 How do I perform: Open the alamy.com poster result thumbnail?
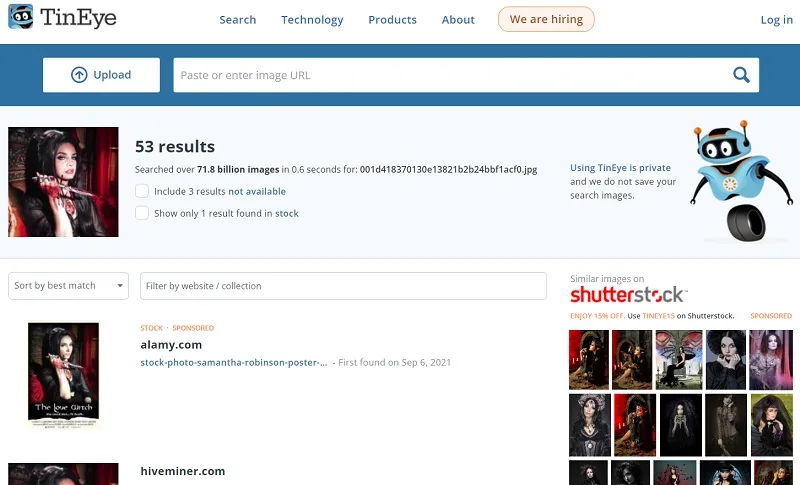[x=63, y=374]
